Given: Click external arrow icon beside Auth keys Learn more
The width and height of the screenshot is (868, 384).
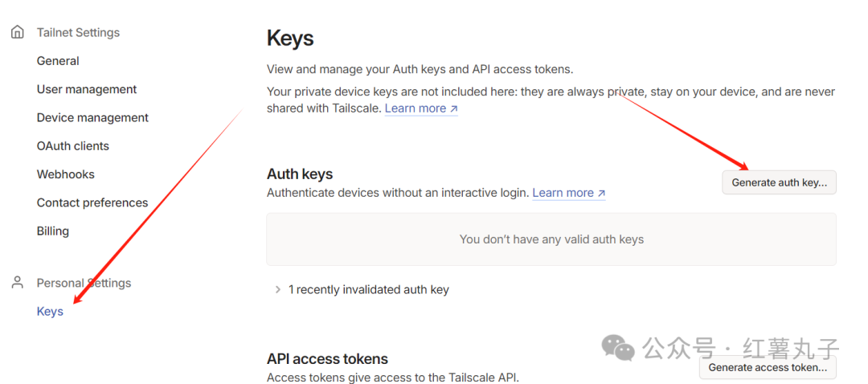Looking at the screenshot, I should tap(601, 193).
